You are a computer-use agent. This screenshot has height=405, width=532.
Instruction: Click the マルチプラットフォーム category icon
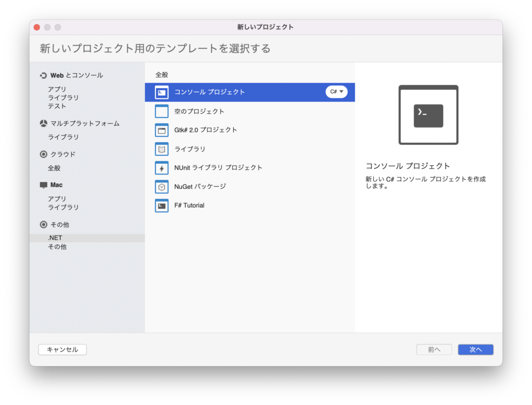[44, 124]
